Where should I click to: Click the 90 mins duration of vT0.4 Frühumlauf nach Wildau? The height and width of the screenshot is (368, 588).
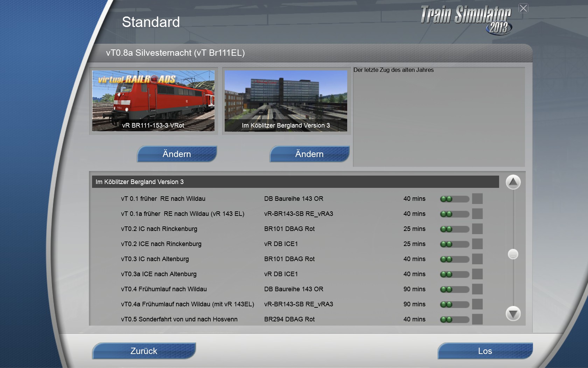(414, 289)
